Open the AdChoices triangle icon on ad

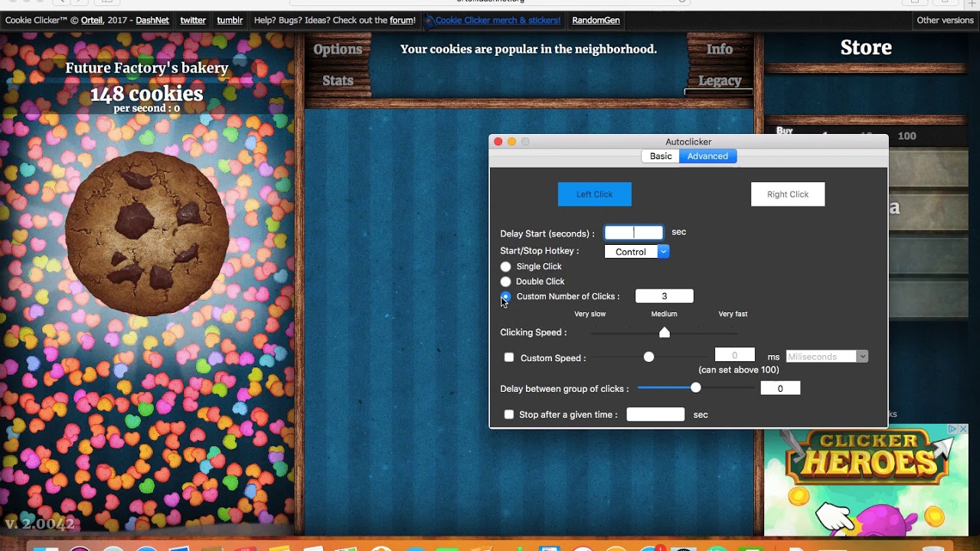[x=953, y=429]
